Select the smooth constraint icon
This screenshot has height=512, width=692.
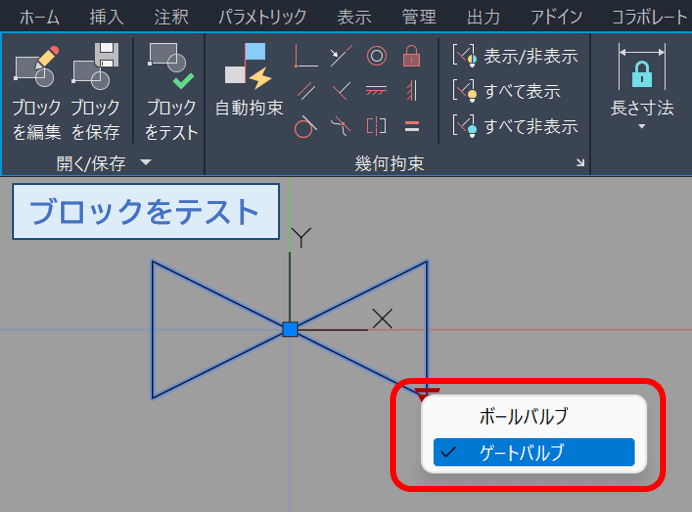click(x=341, y=127)
